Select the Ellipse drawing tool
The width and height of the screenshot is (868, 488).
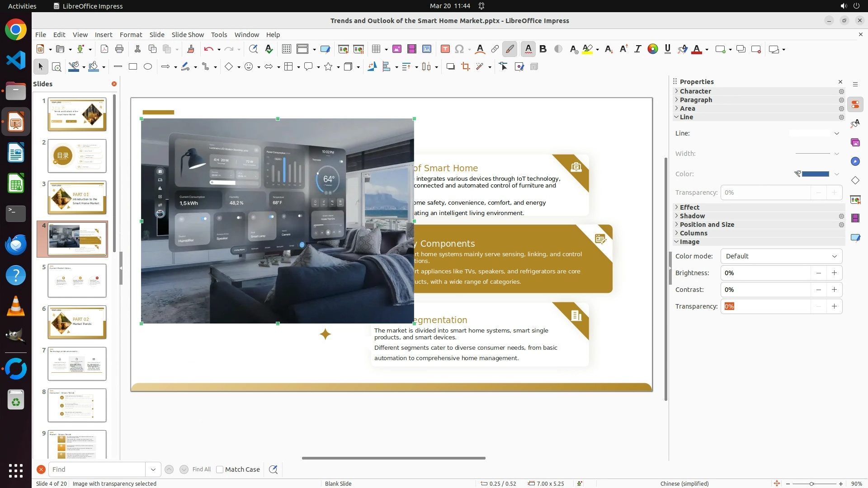click(x=148, y=67)
